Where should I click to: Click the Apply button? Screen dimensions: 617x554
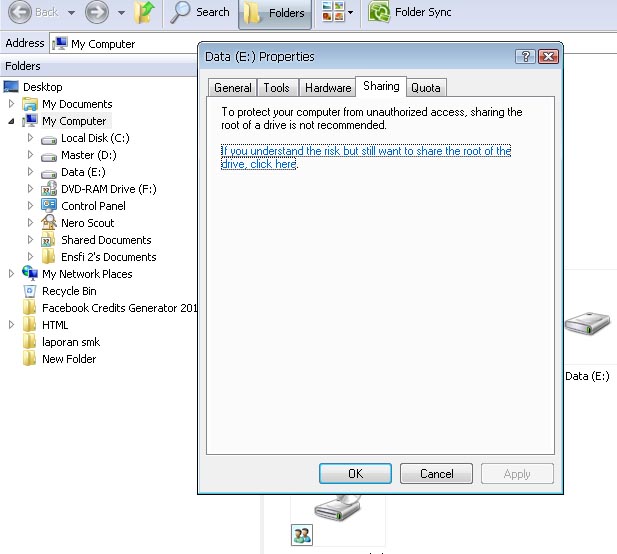(517, 473)
